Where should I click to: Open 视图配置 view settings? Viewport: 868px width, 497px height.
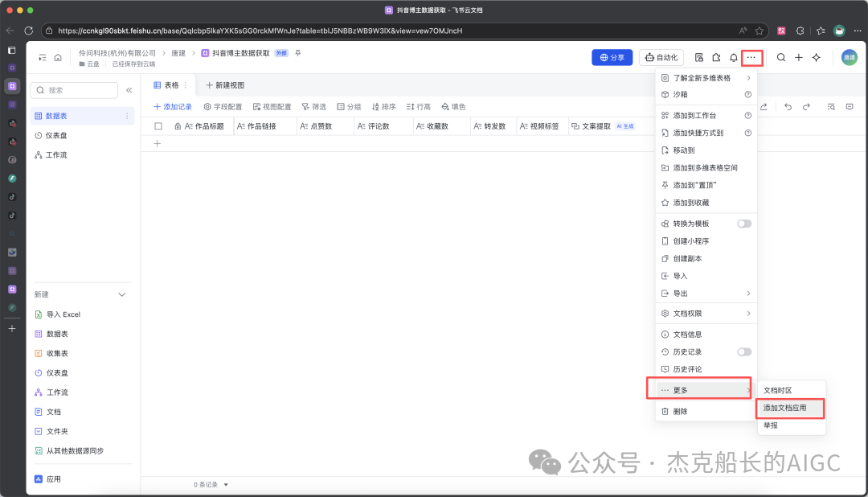pos(272,107)
